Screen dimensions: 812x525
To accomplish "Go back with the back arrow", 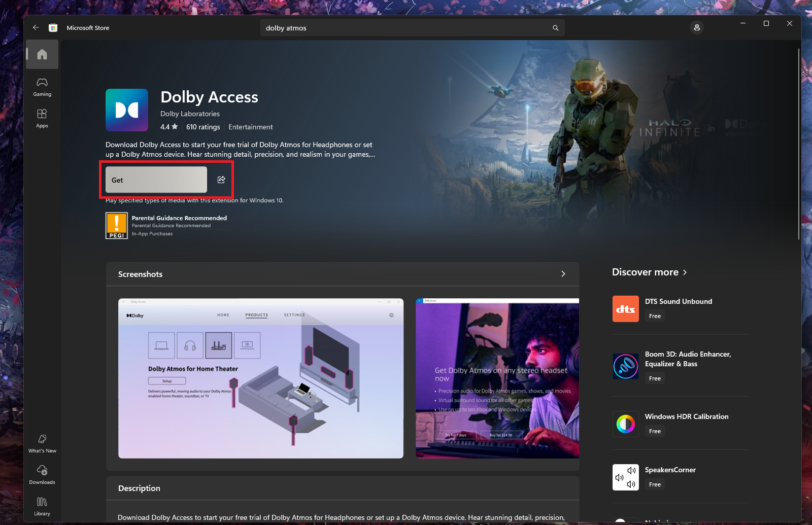I will pos(36,27).
